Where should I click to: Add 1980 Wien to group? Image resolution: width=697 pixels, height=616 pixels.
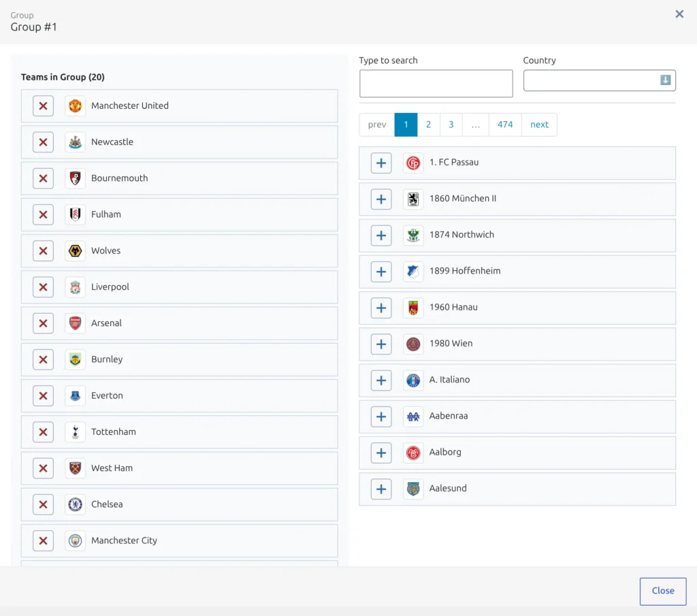coord(381,344)
